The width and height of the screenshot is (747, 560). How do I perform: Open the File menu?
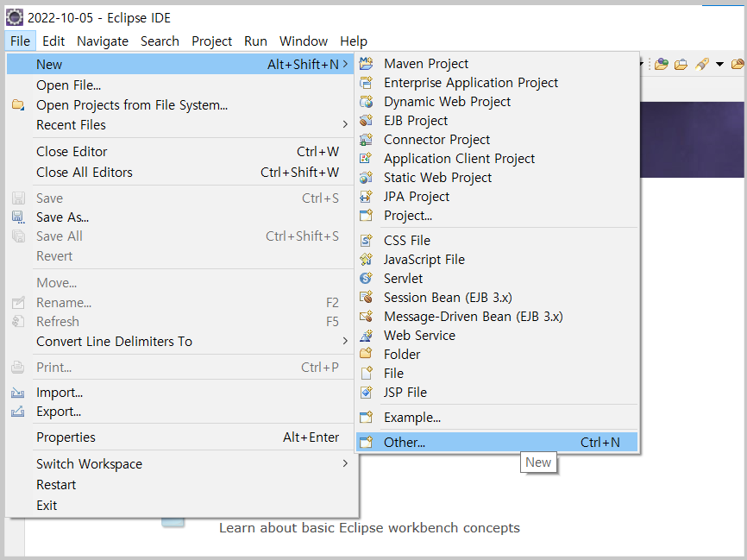point(21,41)
